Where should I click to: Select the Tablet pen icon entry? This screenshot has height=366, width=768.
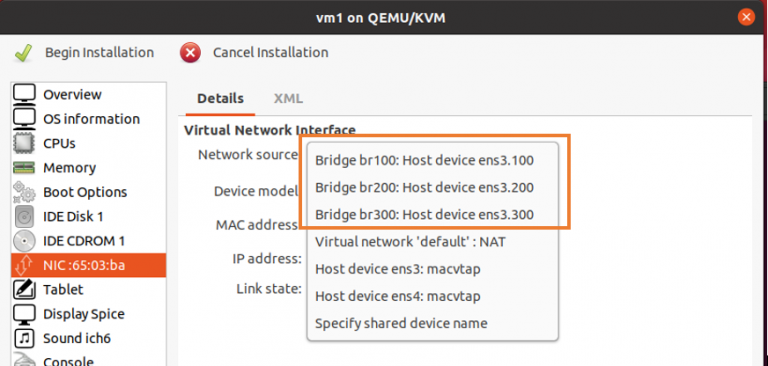click(x=24, y=290)
